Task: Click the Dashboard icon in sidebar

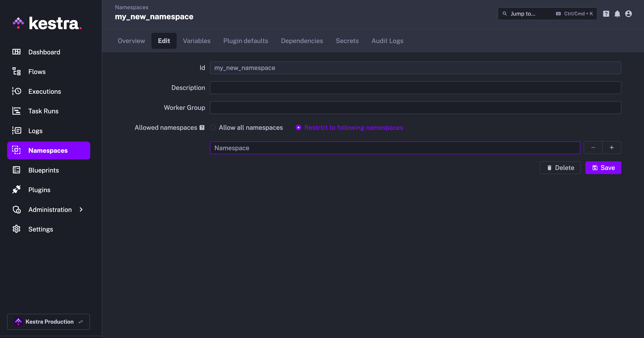Action: coord(16,51)
